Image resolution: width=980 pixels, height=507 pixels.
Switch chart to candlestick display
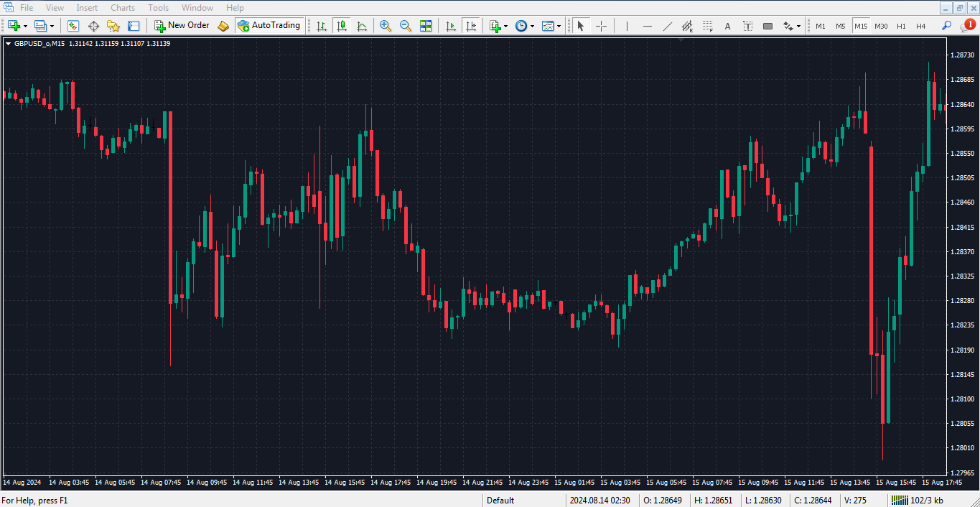click(342, 25)
